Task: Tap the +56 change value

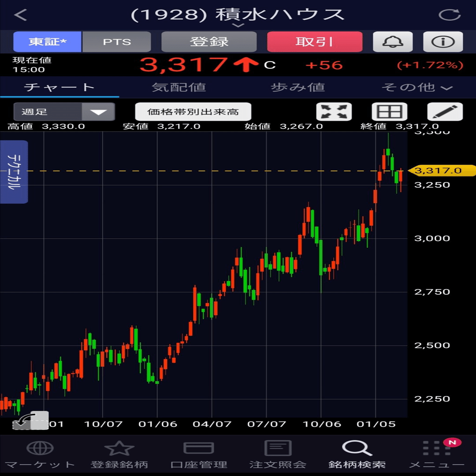Action: [324, 65]
